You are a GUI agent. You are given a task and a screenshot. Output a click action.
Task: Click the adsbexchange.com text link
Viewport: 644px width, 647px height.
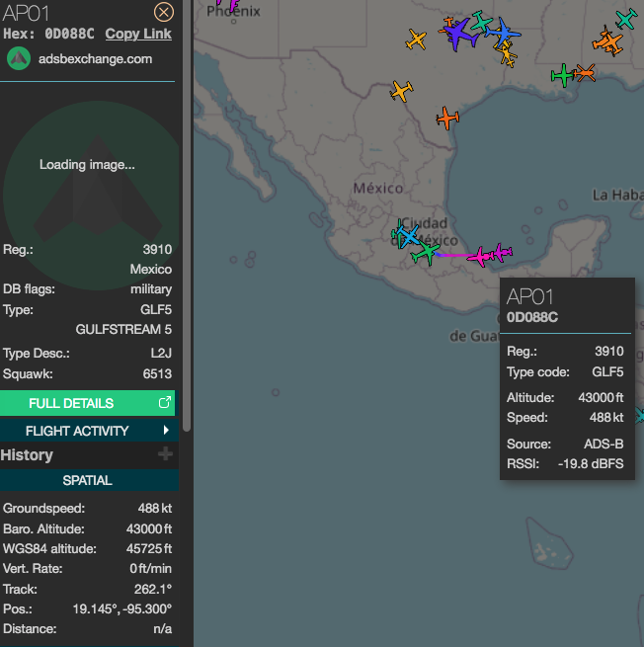[x=95, y=59]
